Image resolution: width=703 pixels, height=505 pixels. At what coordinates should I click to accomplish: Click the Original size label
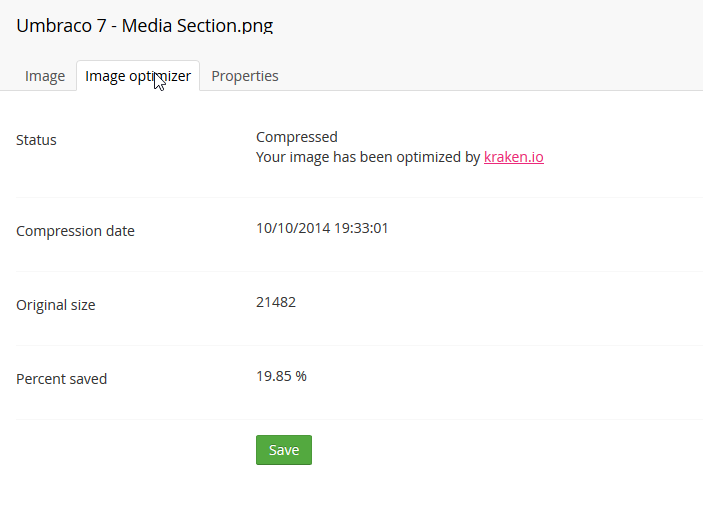(56, 305)
